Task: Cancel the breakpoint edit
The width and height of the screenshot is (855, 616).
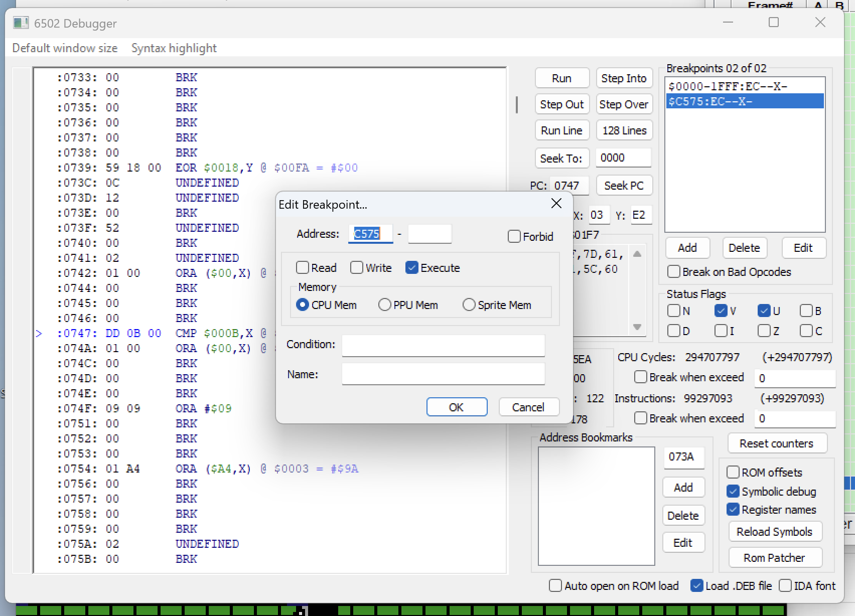Action: [x=528, y=407]
